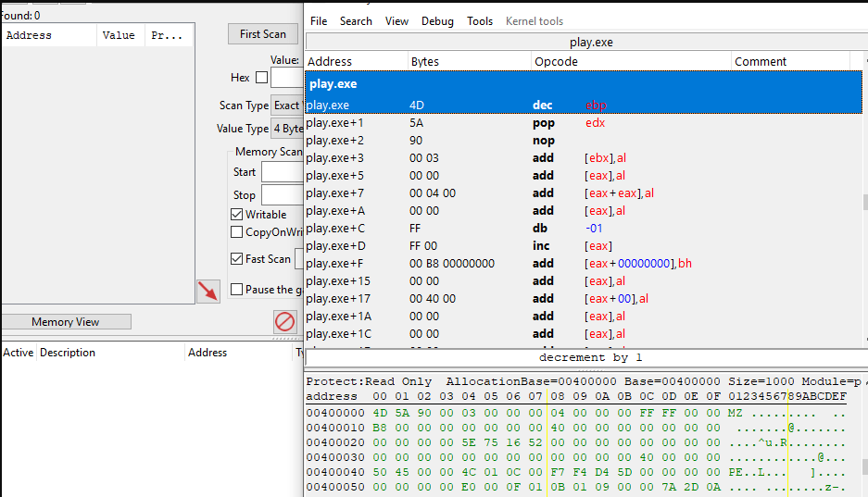The image size is (868, 497).
Task: Click the 'decrement by 1' info bar
Action: coord(586,357)
